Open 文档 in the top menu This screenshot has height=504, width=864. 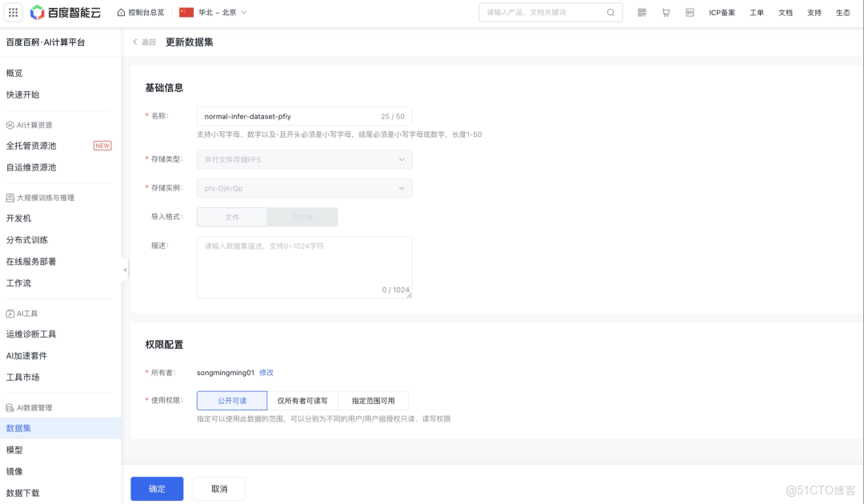[x=784, y=12]
